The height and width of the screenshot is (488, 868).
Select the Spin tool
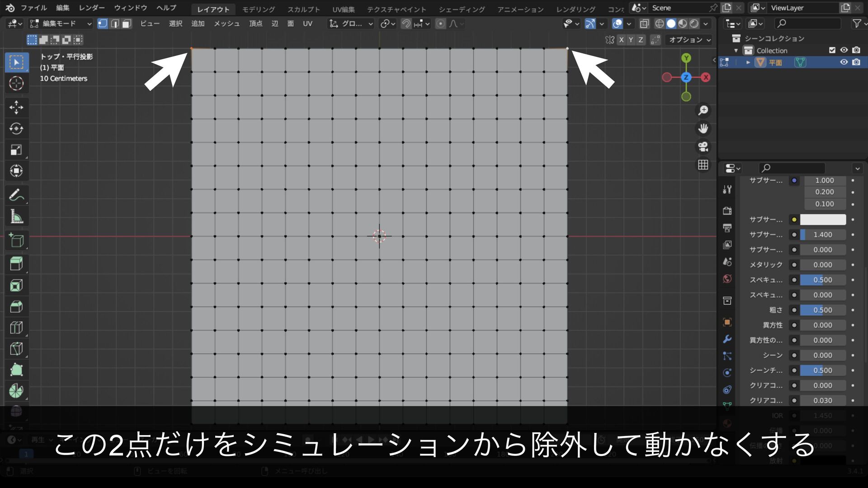tap(17, 391)
